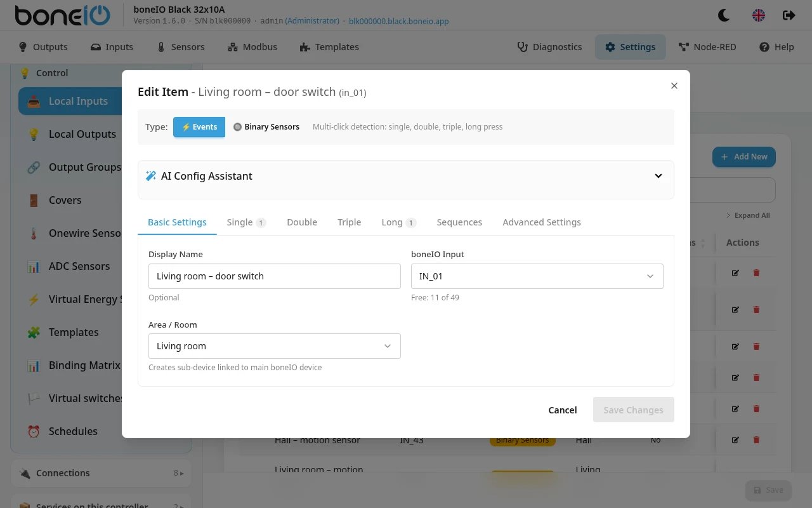Viewport: 812px width, 508px height.
Task: Open the Diagnostics menu
Action: click(549, 47)
